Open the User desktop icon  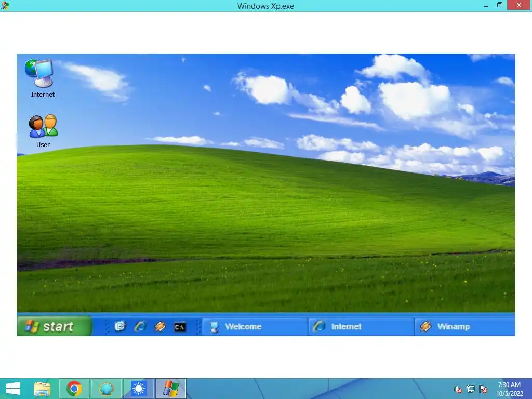coord(43,131)
